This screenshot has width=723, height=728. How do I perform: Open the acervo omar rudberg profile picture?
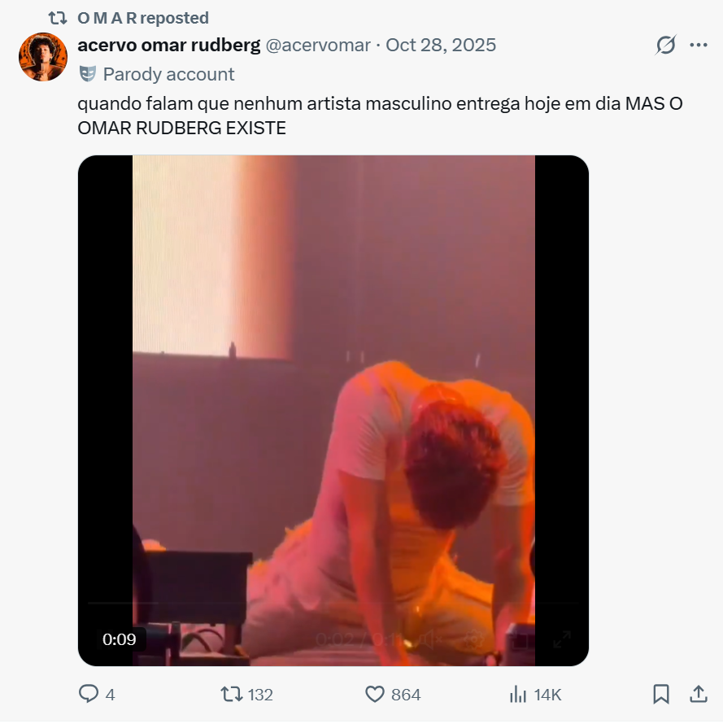pyautogui.click(x=43, y=57)
